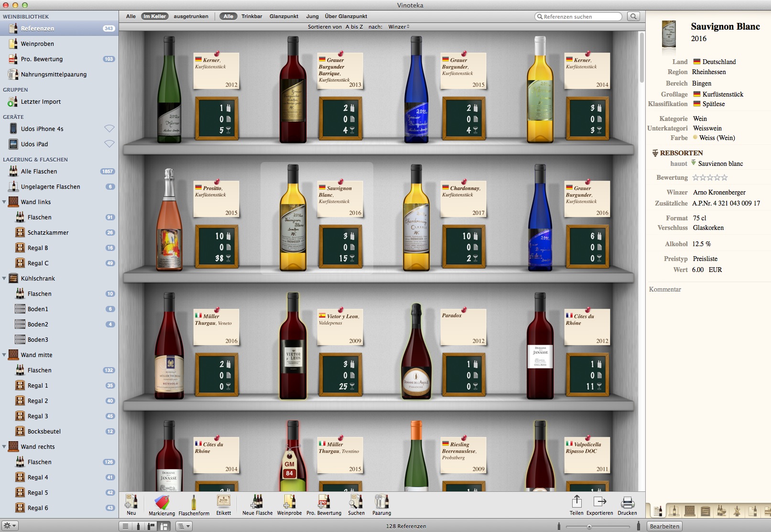Click the Bearbeiten button
Screen dimensions: 771x532
664,526
